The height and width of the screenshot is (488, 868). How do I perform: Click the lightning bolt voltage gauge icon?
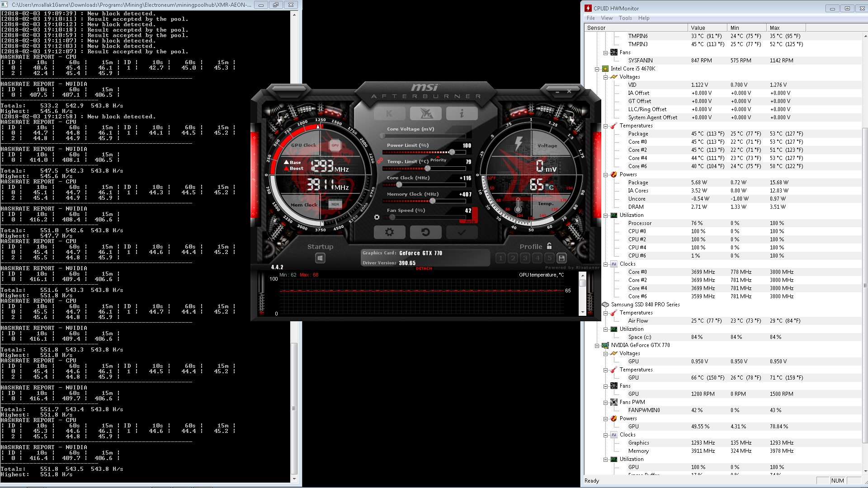[519, 144]
